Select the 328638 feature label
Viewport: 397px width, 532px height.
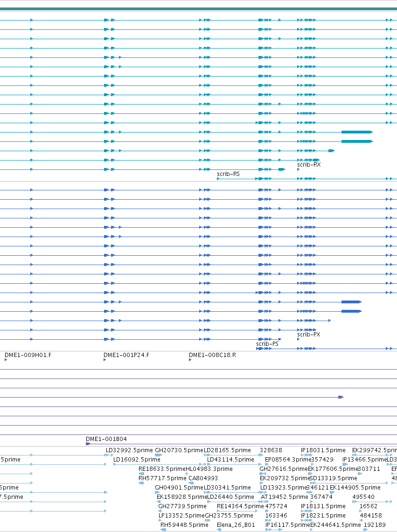(x=271, y=450)
